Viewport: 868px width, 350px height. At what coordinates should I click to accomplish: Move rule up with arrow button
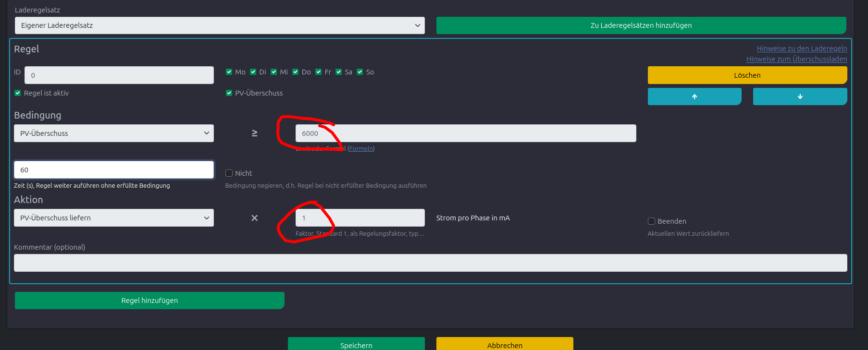click(694, 97)
